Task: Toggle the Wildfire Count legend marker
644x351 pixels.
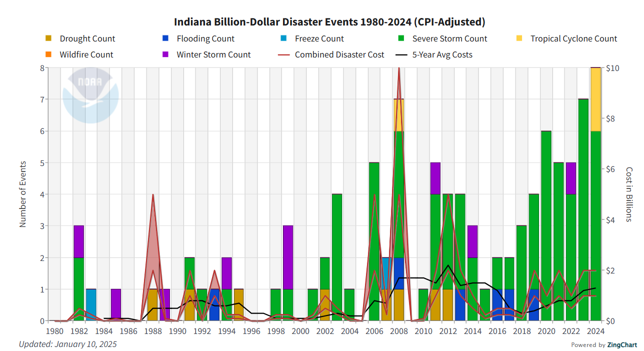Action: click(48, 54)
